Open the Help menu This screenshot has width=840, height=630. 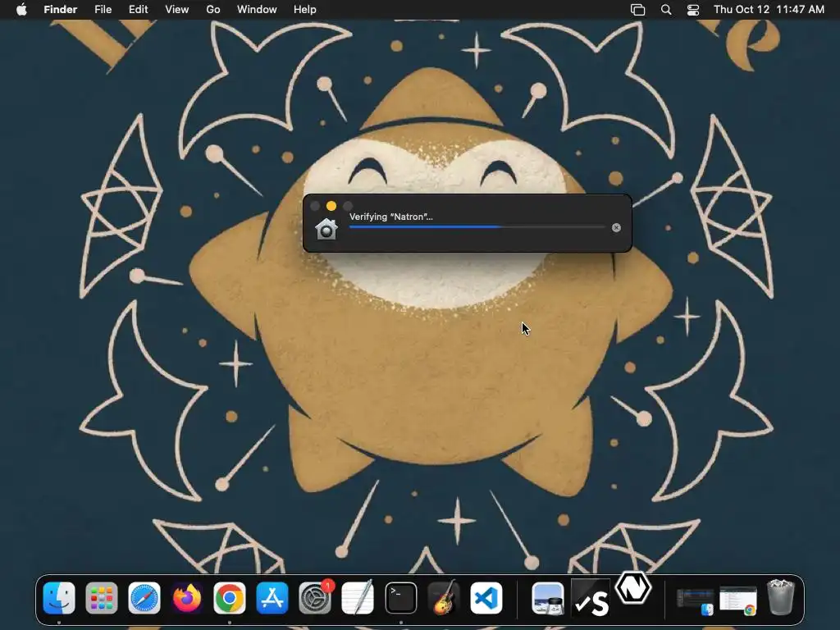[305, 10]
